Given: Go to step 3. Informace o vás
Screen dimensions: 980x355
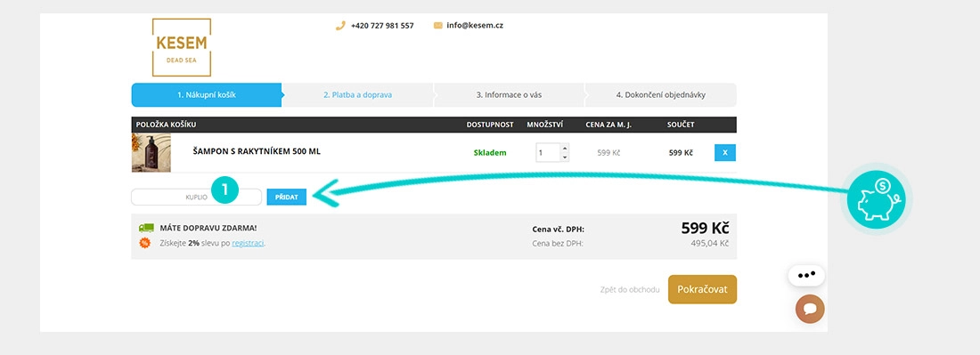Looking at the screenshot, I should coord(509,95).
